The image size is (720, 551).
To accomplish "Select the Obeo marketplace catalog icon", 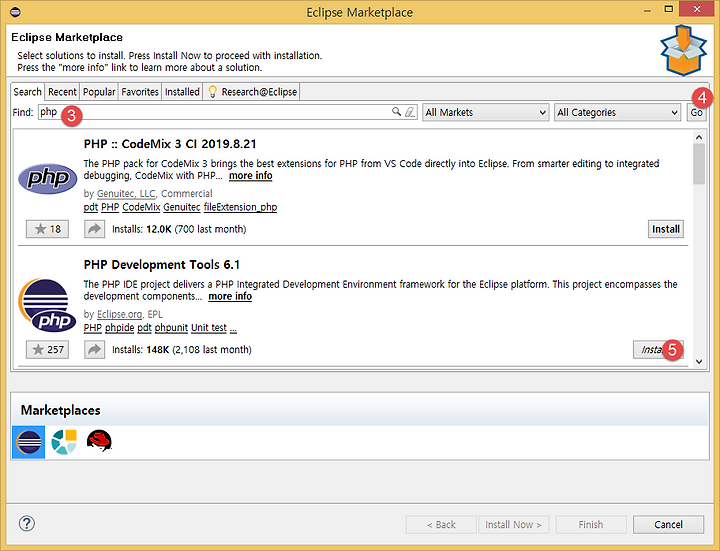I will (64, 442).
